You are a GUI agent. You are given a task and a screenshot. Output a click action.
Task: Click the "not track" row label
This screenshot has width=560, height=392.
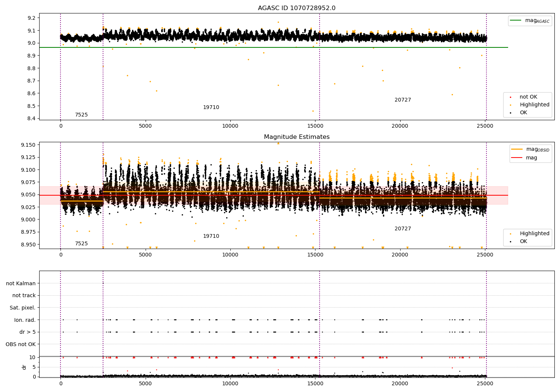tap(24, 296)
